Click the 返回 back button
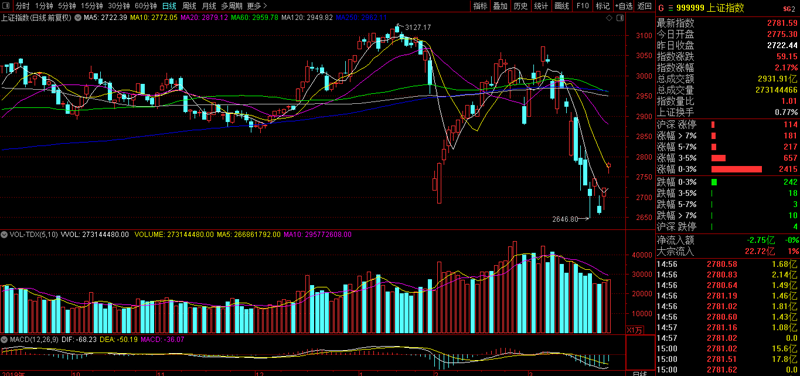The width and height of the screenshot is (800, 376). pyautogui.click(x=645, y=6)
